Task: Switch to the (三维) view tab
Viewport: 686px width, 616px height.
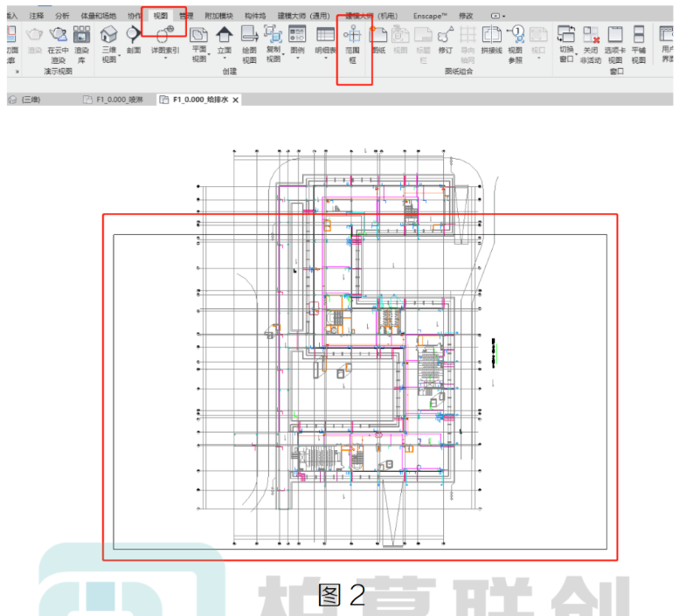Action: click(x=25, y=100)
